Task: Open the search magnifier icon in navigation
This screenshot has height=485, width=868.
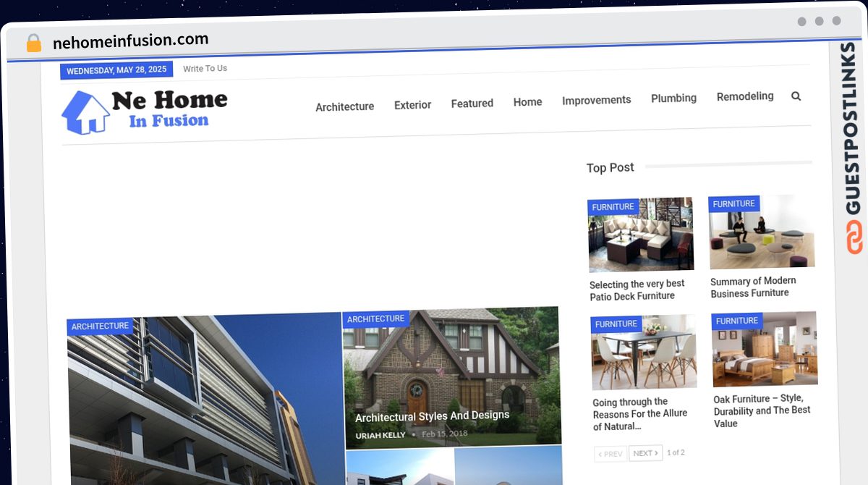Action: pos(796,96)
